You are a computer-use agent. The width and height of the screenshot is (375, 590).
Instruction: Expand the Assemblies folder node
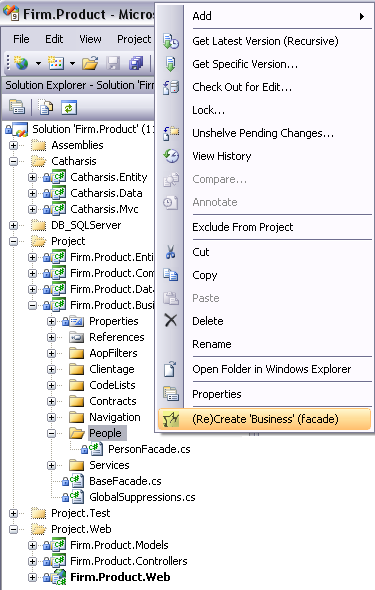[14, 145]
